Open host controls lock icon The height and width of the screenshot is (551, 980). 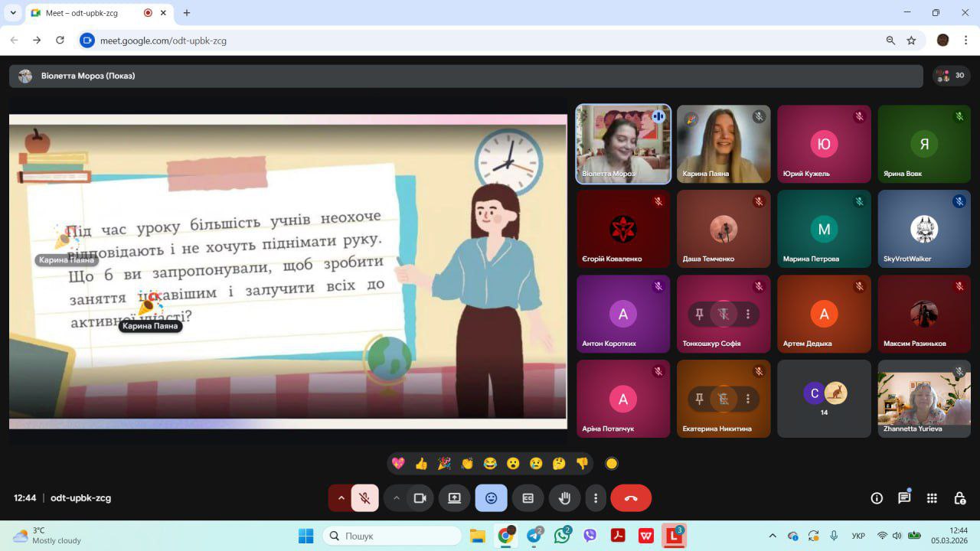959,498
